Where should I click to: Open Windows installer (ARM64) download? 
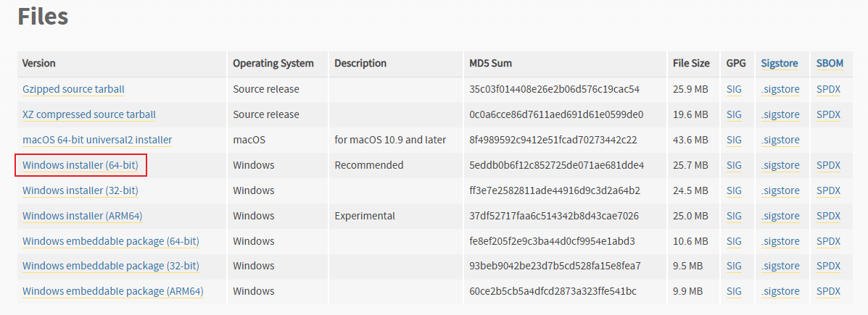83,216
